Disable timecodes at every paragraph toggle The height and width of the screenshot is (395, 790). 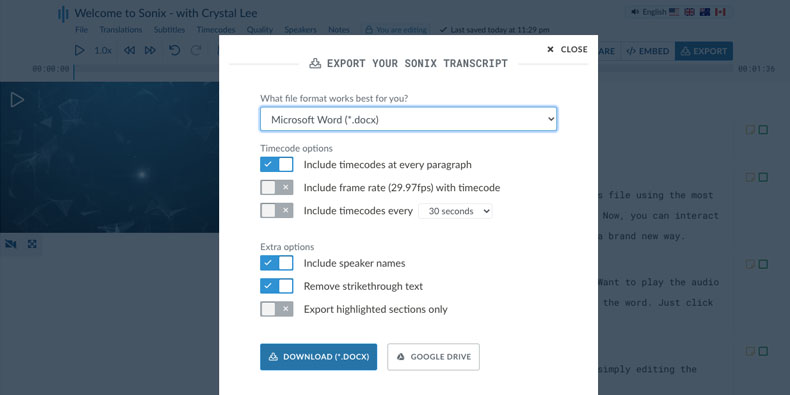tap(277, 165)
